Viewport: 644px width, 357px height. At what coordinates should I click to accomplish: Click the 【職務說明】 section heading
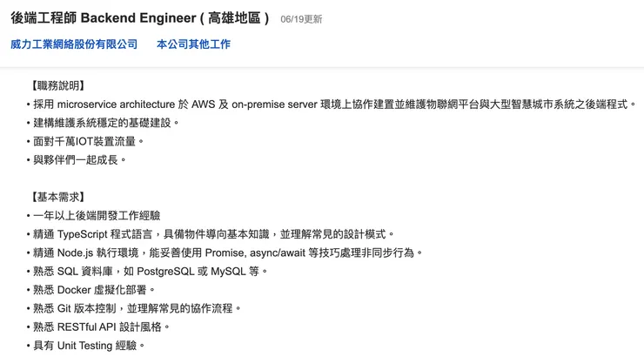tap(57, 85)
